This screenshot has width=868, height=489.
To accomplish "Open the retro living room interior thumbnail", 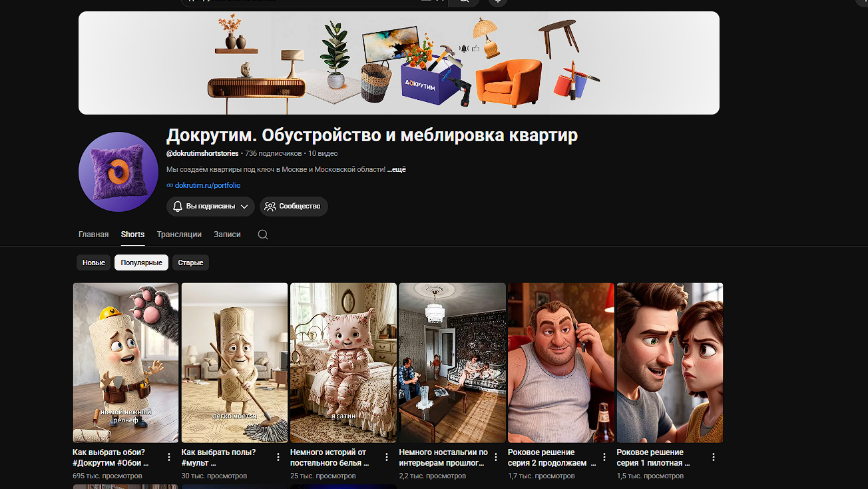I will click(x=452, y=363).
